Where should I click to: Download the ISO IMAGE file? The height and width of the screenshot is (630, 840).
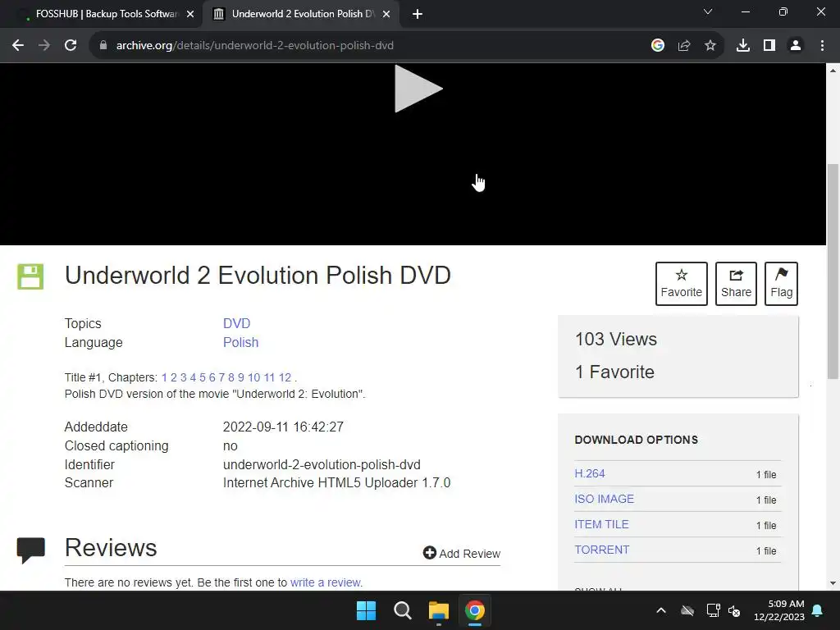605,500
